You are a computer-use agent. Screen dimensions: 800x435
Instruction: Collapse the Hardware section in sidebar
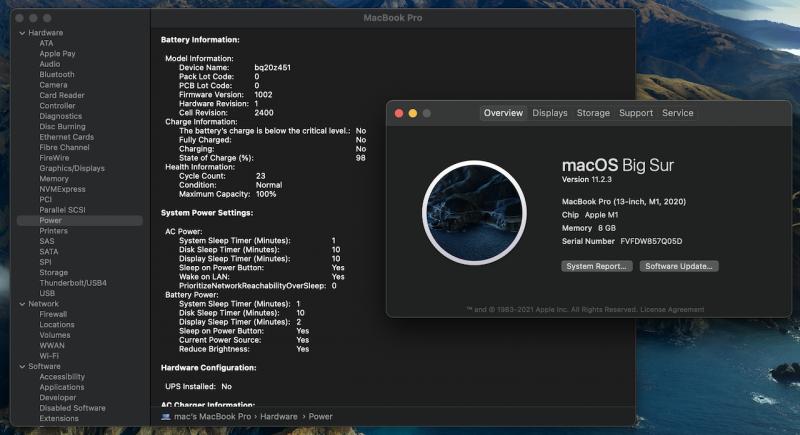(x=22, y=33)
